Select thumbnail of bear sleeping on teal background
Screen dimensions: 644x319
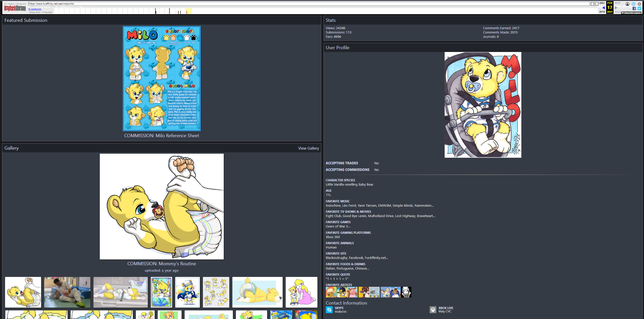click(257, 292)
